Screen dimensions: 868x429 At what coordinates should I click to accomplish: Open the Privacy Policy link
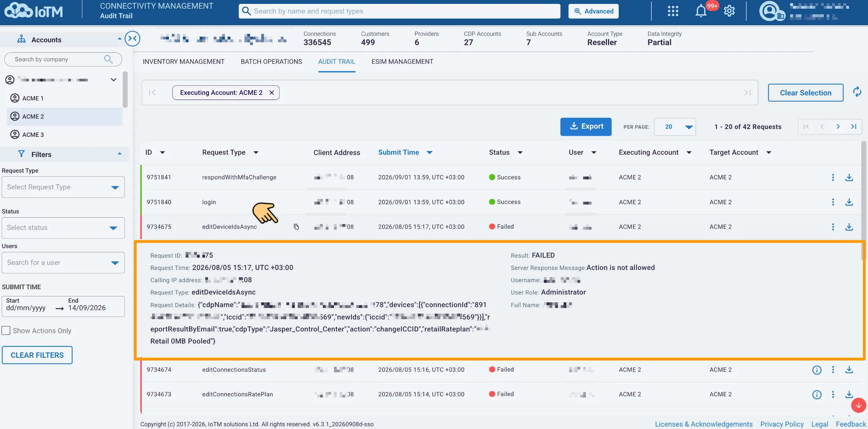click(x=782, y=424)
